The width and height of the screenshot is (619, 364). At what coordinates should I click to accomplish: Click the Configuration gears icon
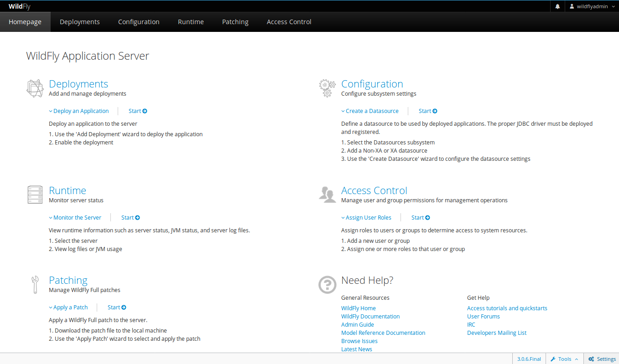[x=327, y=88]
